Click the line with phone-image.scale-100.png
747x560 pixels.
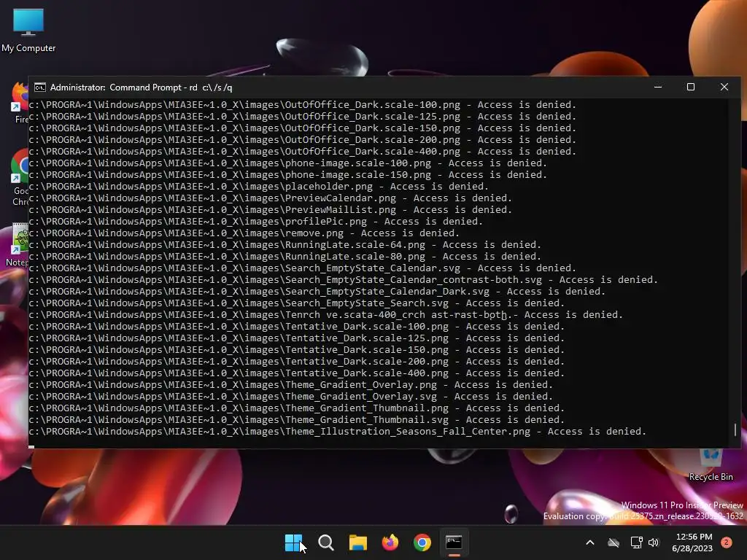(287, 163)
